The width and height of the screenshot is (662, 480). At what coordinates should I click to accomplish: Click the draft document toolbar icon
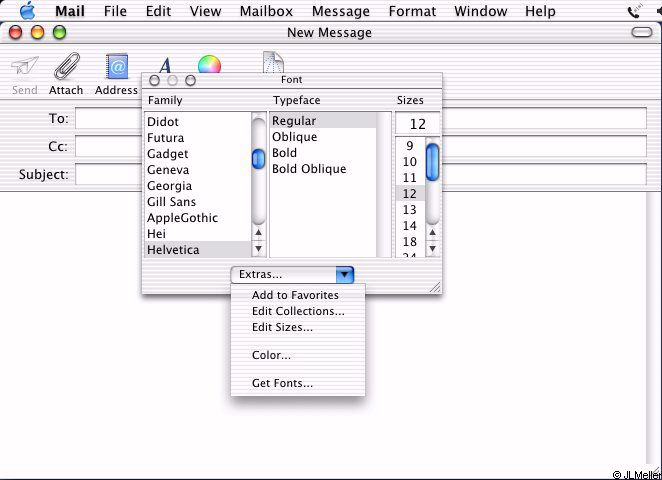click(x=273, y=62)
